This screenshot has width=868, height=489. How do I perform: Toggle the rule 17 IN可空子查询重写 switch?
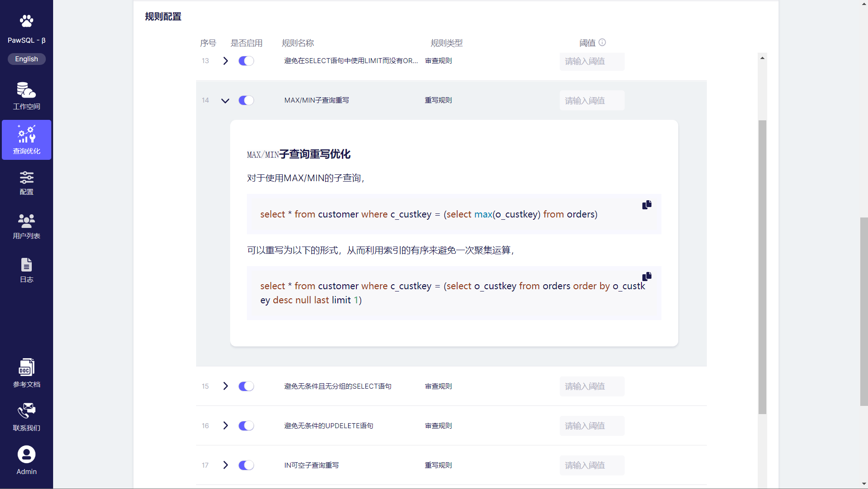point(246,465)
